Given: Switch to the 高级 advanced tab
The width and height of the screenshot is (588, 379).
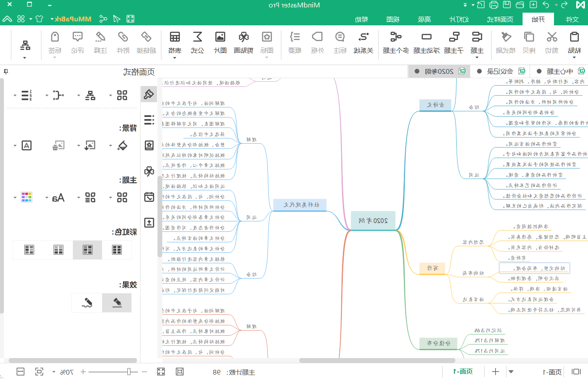Looking at the screenshot, I should 424,19.
